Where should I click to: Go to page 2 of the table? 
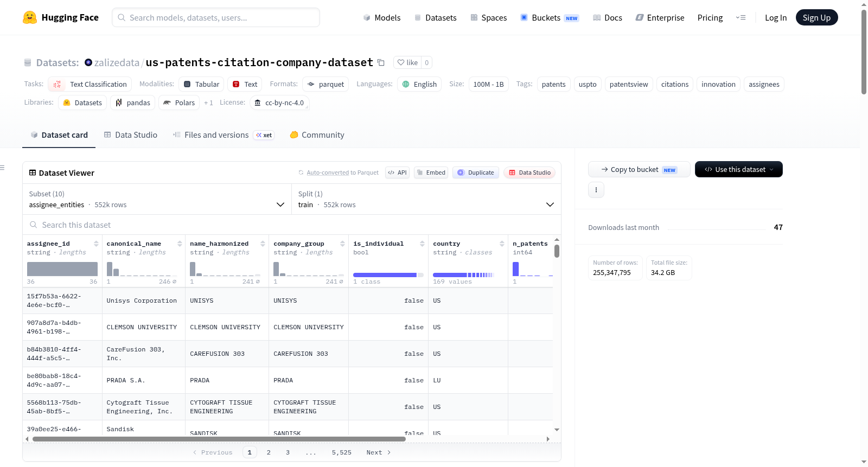269,452
